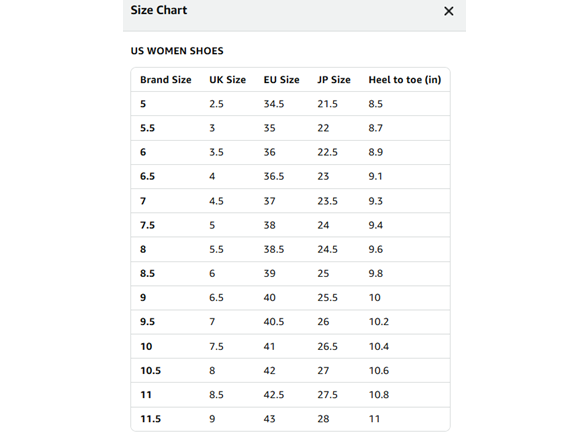This screenshot has width=588, height=441.
Task: Click EU size 42.5 cell
Action: coord(274,395)
